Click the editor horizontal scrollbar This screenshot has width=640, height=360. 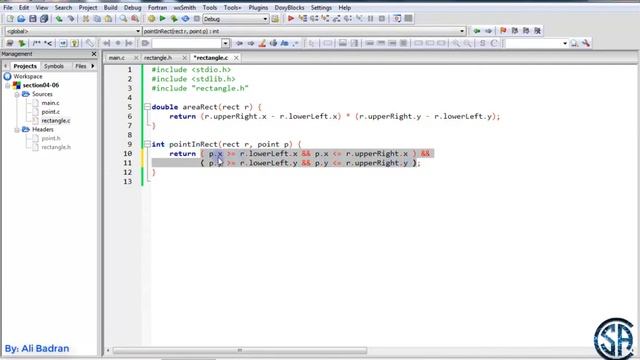(240, 350)
